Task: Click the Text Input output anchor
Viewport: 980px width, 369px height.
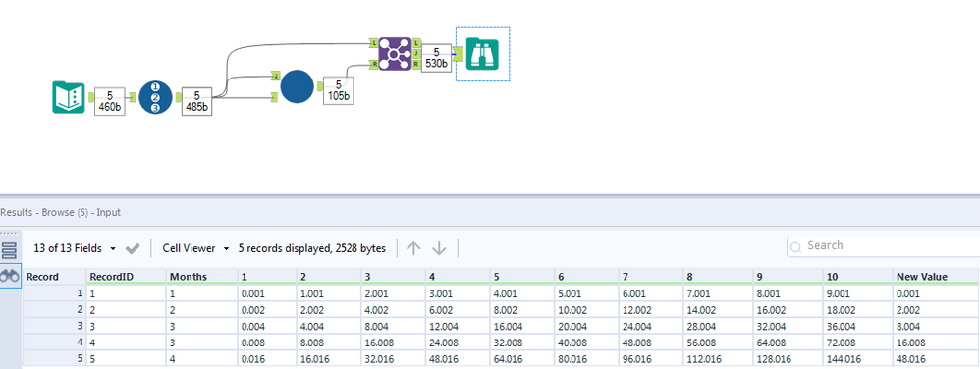Action: click(x=90, y=97)
